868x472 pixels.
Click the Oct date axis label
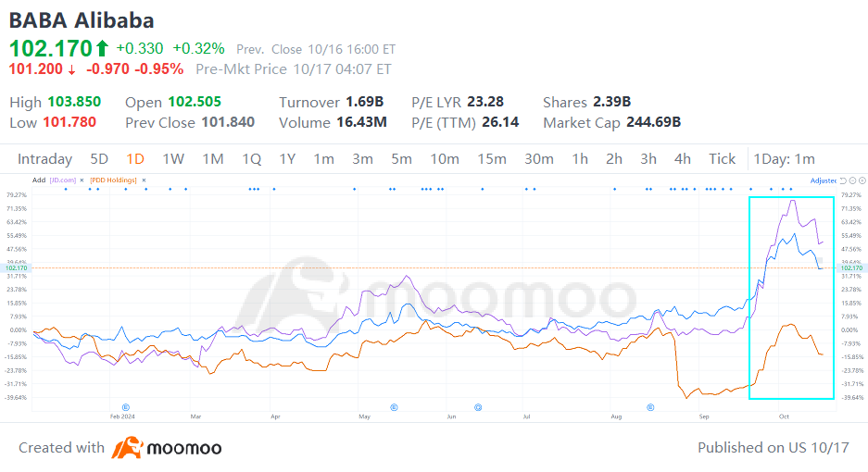[x=784, y=416]
